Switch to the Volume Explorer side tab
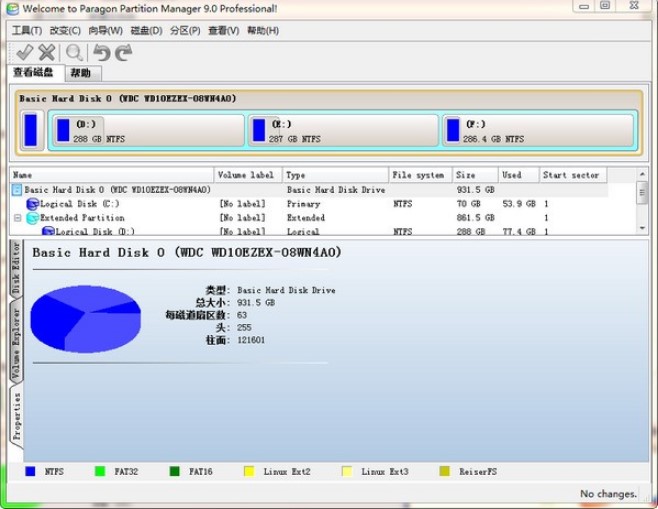 pos(16,343)
